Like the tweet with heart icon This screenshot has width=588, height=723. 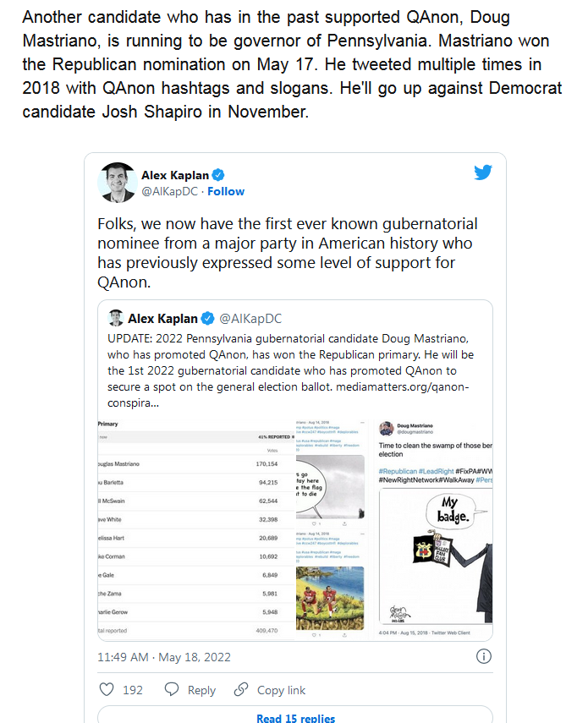coord(107,689)
